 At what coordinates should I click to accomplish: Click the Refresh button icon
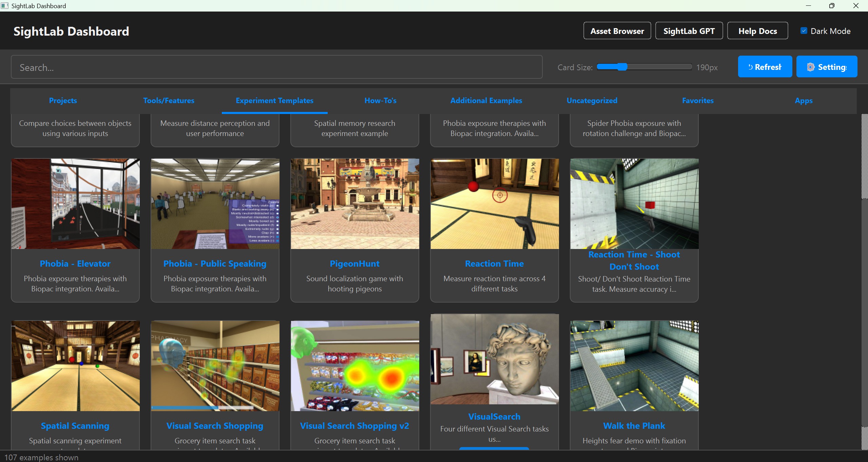click(750, 67)
